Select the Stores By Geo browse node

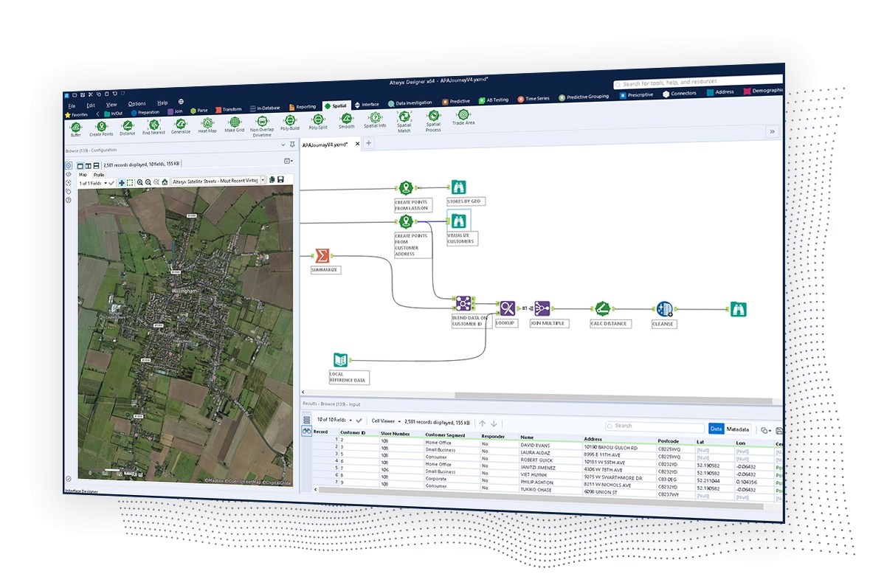[458, 187]
